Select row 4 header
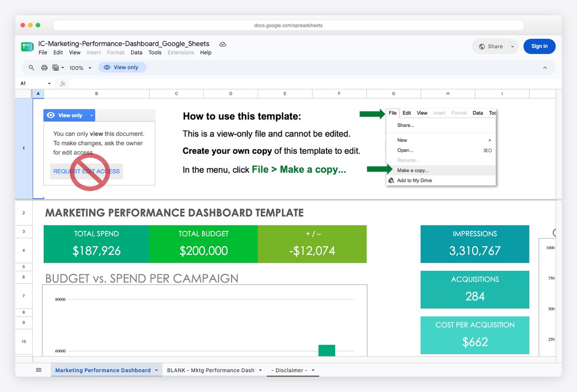 (x=24, y=251)
